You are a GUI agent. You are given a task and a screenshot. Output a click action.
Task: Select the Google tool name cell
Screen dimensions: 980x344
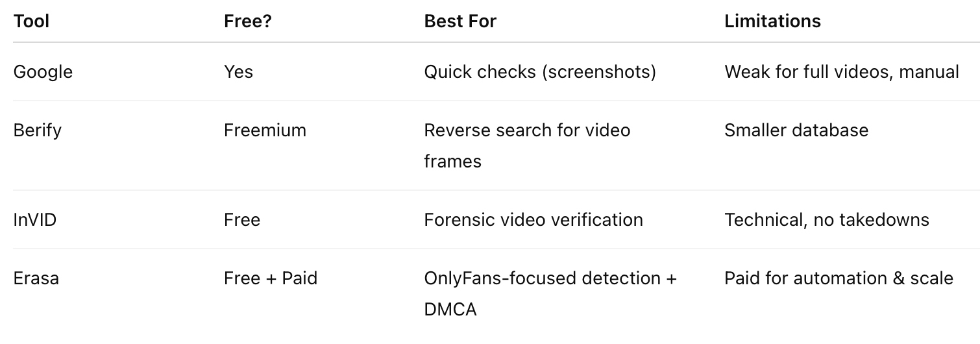point(43,72)
